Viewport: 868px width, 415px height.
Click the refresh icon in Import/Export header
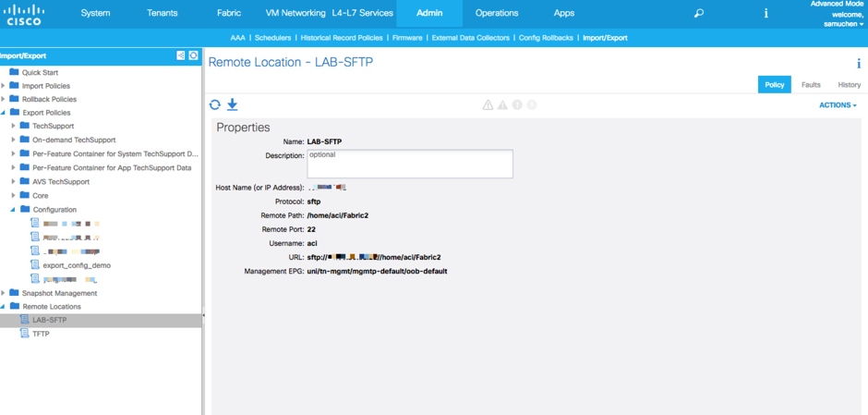pos(193,55)
